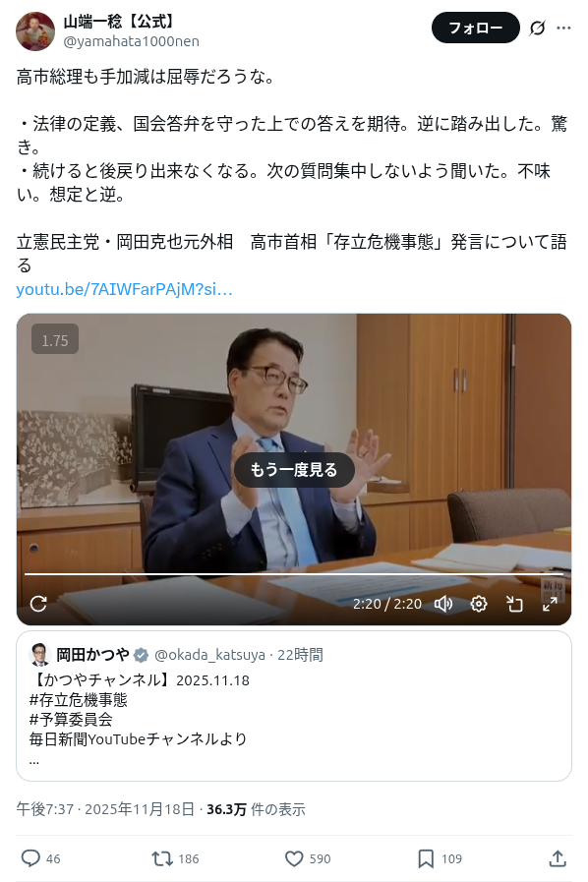Screen dimensions: 588x882
Task: Follow 山端一稔 with the フォロー button
Action: [476, 28]
